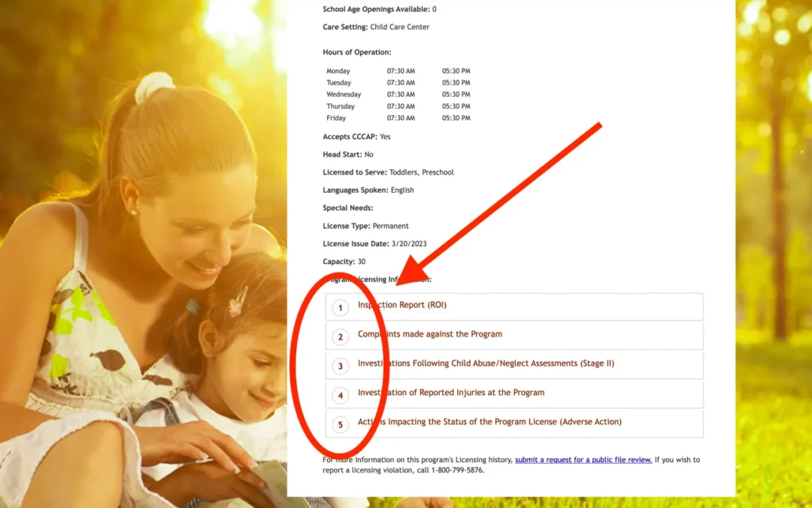This screenshot has width=812, height=508.
Task: Click the number 4 circle icon
Action: [341, 395]
